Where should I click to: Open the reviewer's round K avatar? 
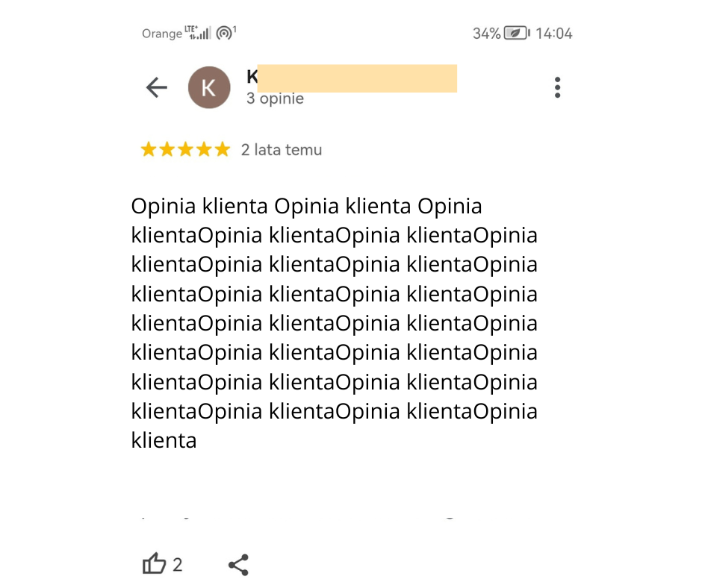(x=209, y=87)
